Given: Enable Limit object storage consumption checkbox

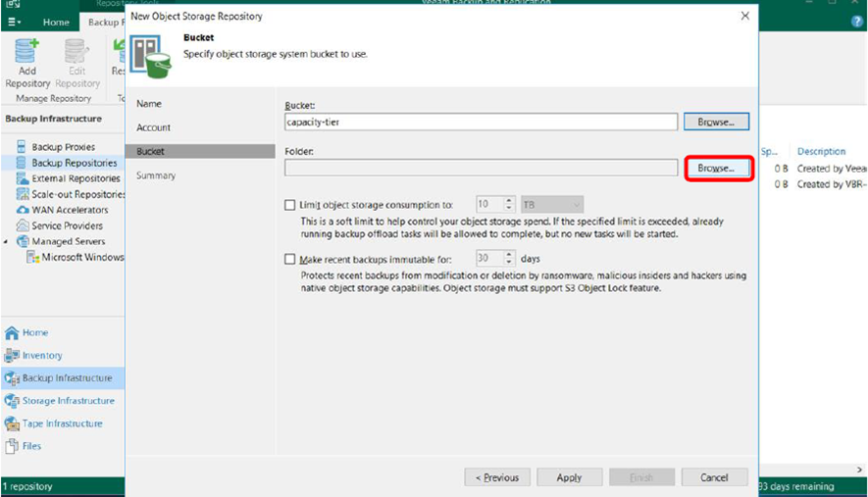Looking at the screenshot, I should pos(290,205).
